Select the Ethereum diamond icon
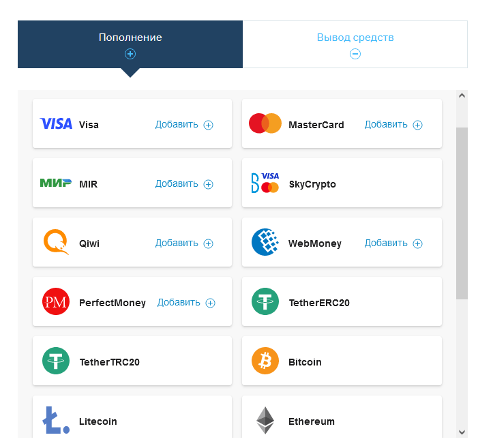478x448 pixels. click(265, 421)
